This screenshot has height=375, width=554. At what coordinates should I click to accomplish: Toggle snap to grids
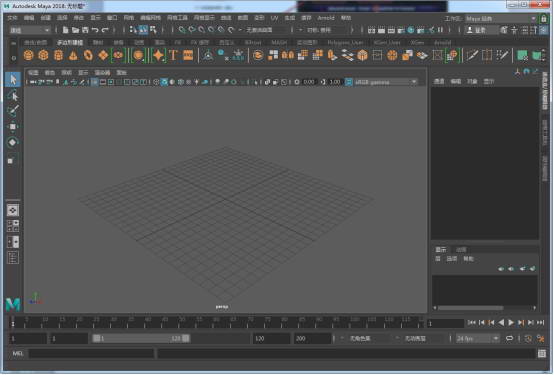[182, 30]
